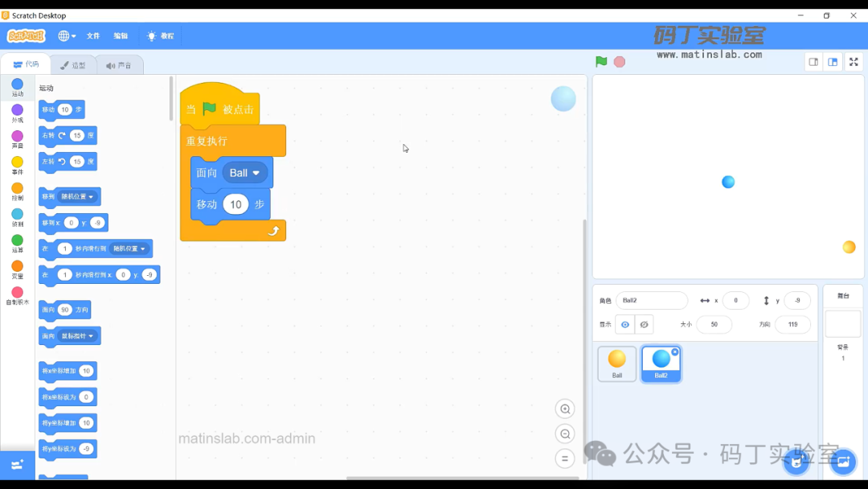Viewport: 868px width, 489px height.
Task: Open the add extension button
Action: point(17,465)
